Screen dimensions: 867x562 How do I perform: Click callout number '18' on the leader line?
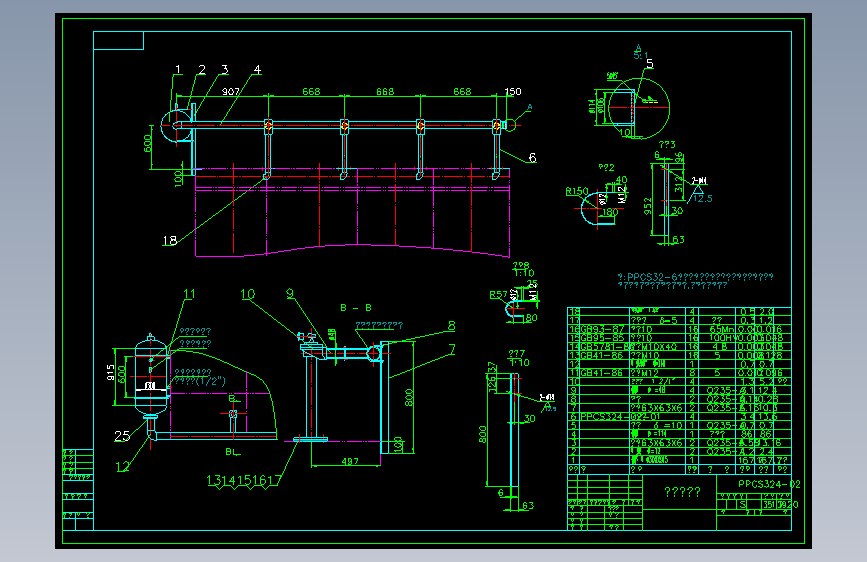tap(169, 241)
